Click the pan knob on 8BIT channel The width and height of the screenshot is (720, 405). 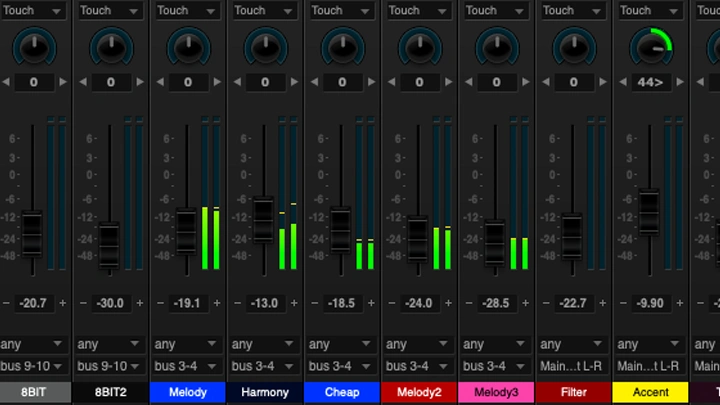click(34, 47)
